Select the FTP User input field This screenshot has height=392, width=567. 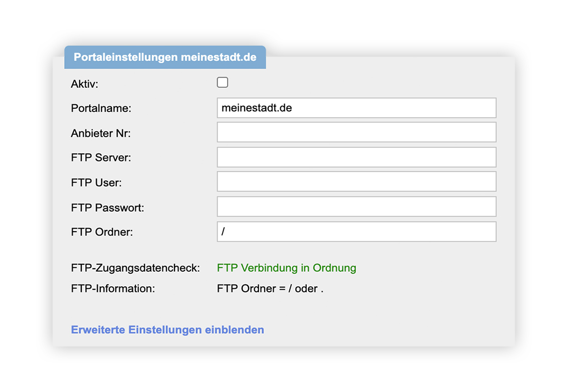(356, 181)
